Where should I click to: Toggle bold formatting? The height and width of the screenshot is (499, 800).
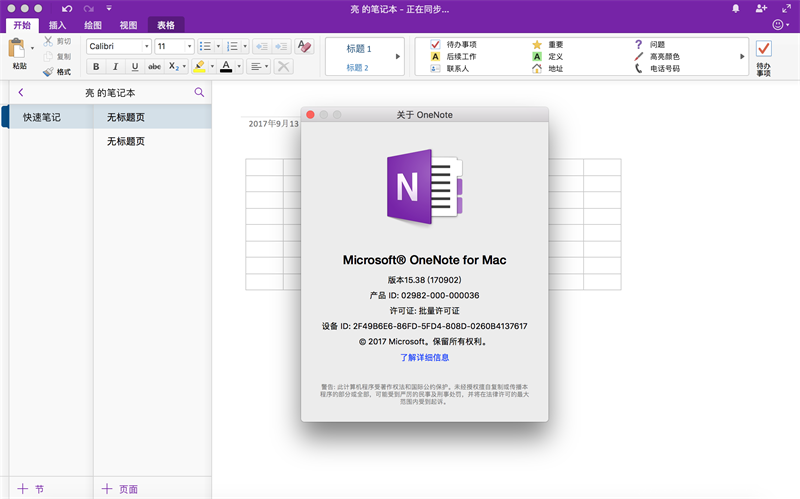pos(96,66)
